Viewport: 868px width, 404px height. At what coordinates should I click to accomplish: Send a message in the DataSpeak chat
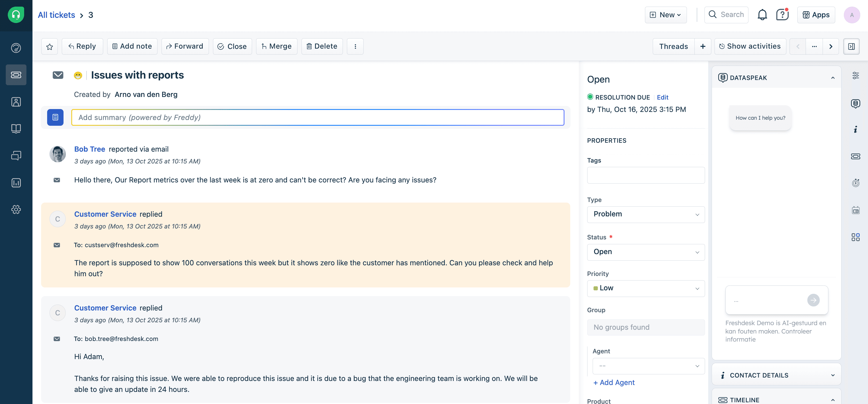tap(813, 300)
